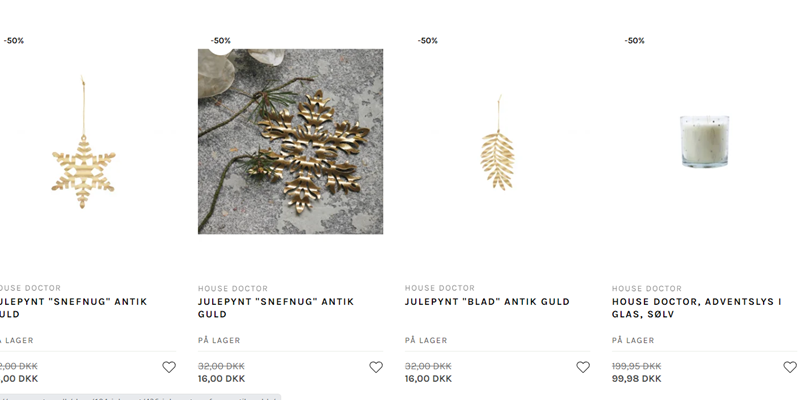Click House Doctor brand label above Adventslys title
This screenshot has height=400, width=803.
click(x=647, y=288)
